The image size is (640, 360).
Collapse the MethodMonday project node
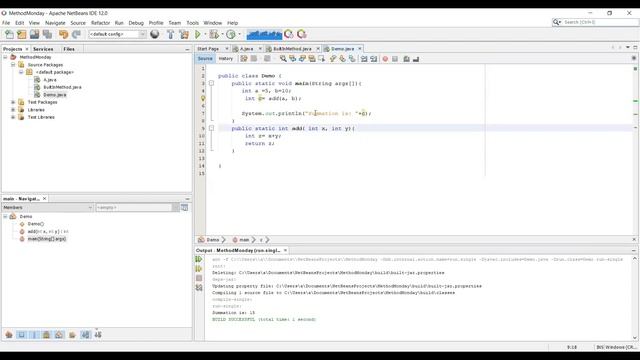[5, 57]
